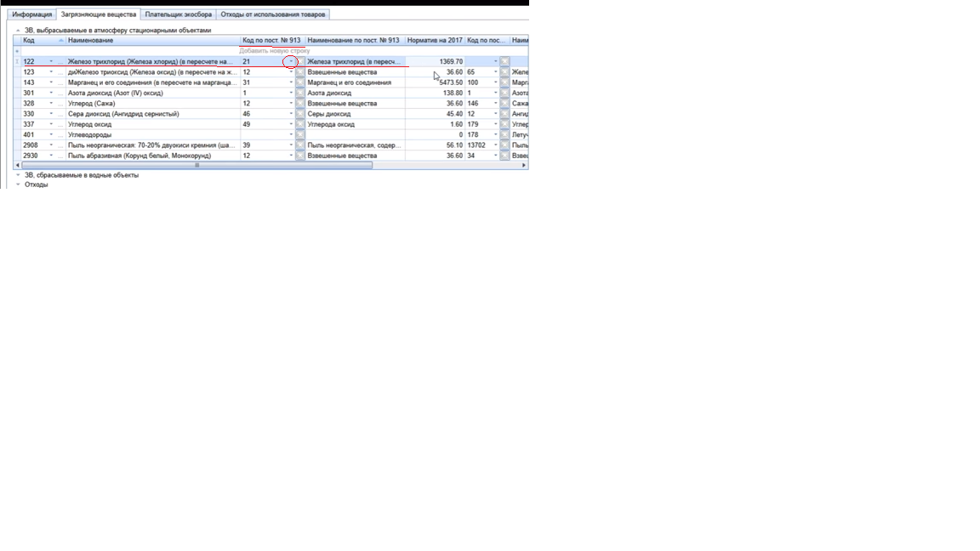
Task: Clear second code value 13702 in row 2908
Action: click(504, 145)
